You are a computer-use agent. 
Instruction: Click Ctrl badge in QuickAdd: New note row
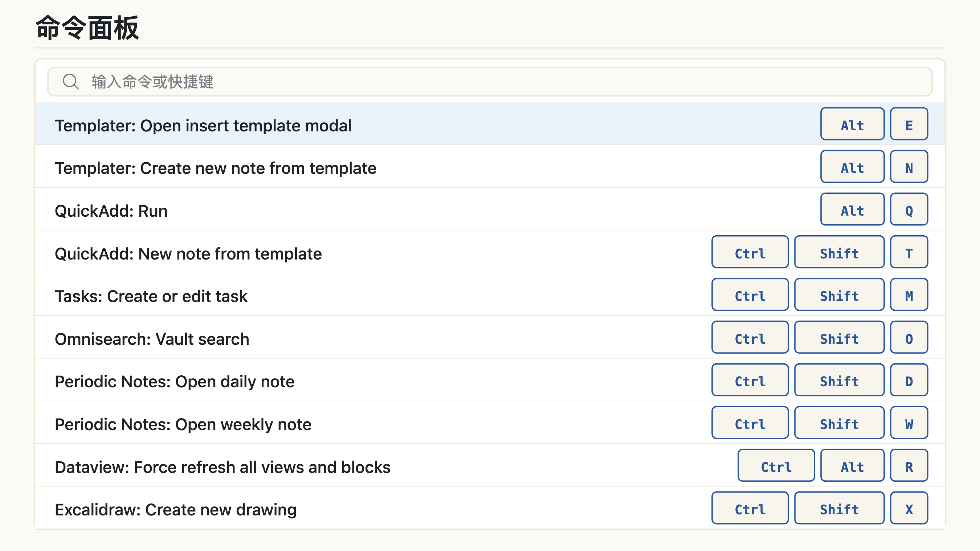[750, 252]
